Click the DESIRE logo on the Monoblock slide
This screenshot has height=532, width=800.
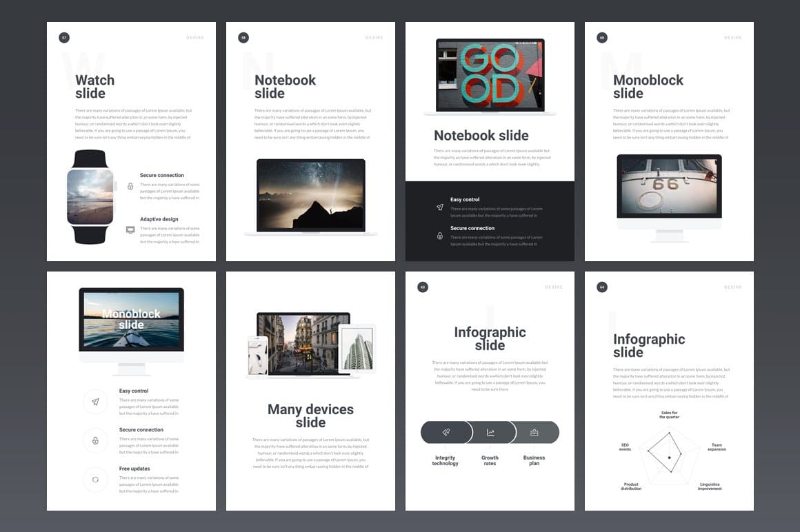(732, 37)
